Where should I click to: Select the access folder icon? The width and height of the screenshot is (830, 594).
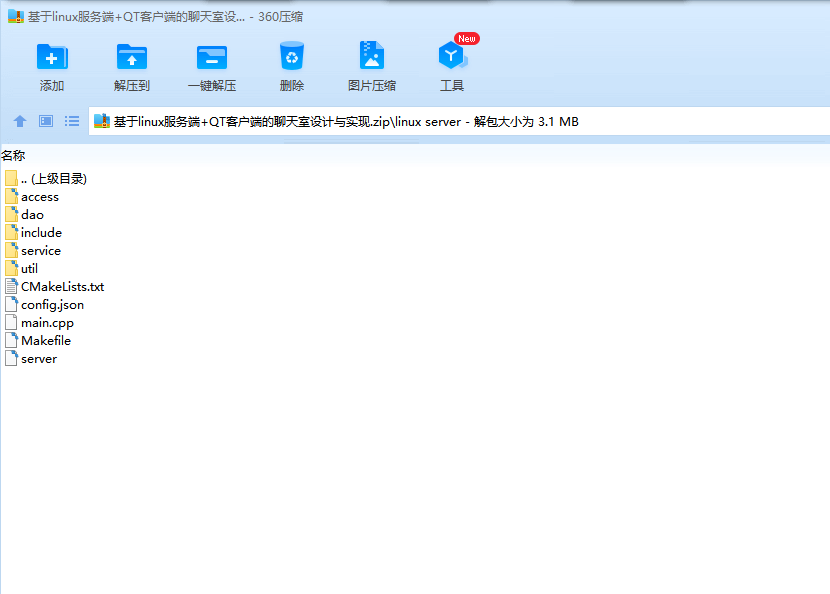(12, 196)
